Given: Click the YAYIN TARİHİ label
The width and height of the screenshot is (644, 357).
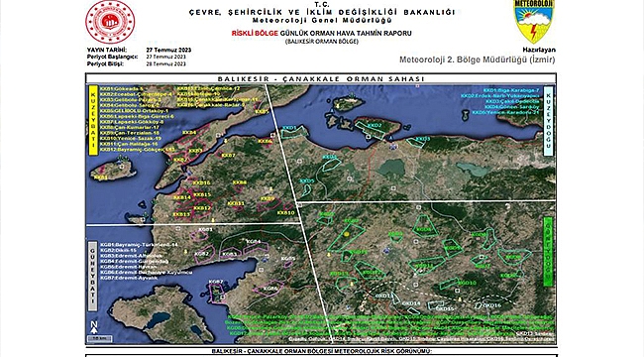Looking at the screenshot, I should [107, 50].
